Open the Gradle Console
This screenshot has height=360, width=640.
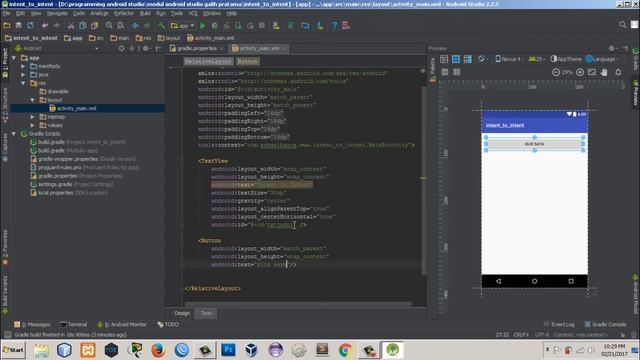point(605,324)
